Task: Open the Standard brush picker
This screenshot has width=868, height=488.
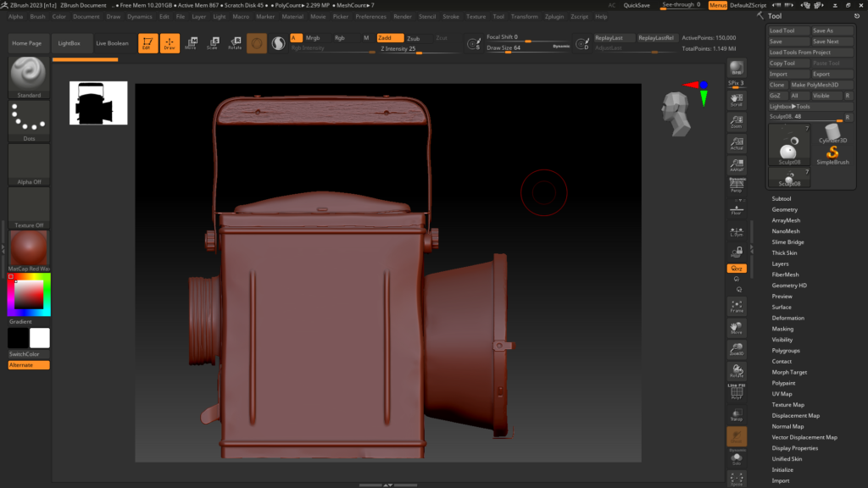Action: 28,75
